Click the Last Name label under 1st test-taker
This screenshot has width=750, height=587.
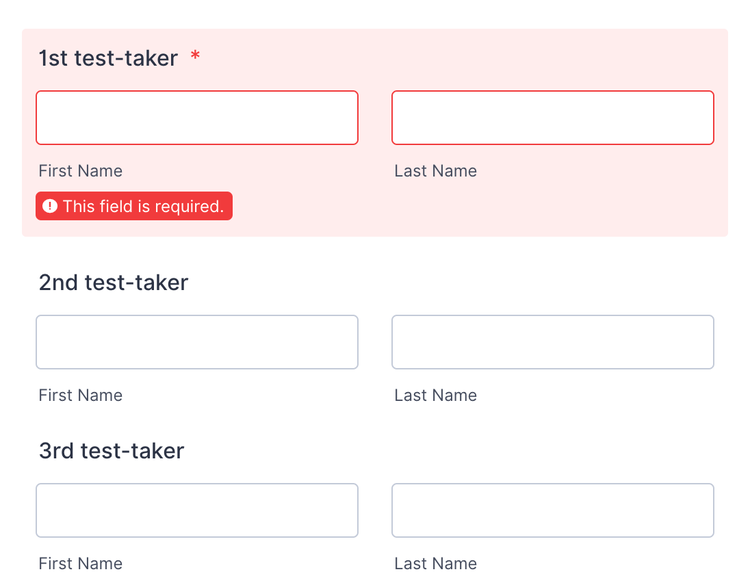point(435,171)
